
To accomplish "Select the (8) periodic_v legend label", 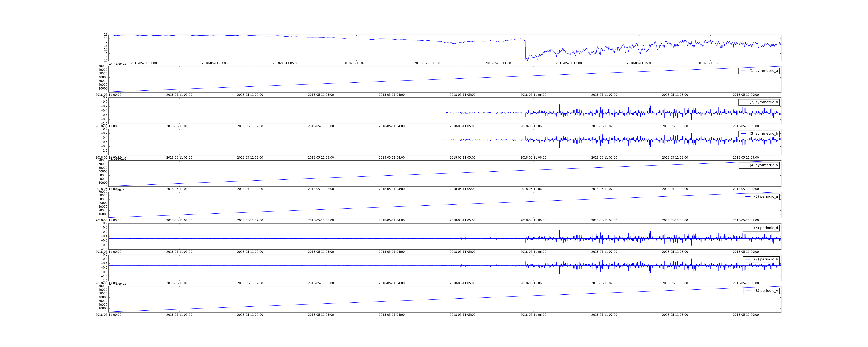I will click(766, 291).
